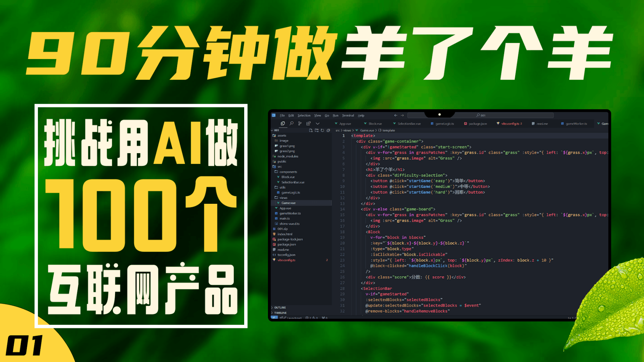Open the Edit menu
Image resolution: width=644 pixels, height=362 pixels.
[291, 115]
